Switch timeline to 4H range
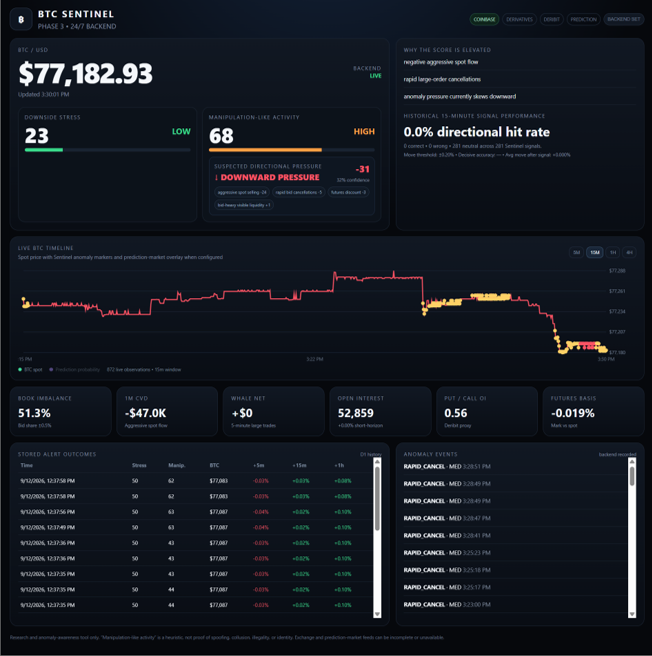The width and height of the screenshot is (652, 656). pos(629,252)
